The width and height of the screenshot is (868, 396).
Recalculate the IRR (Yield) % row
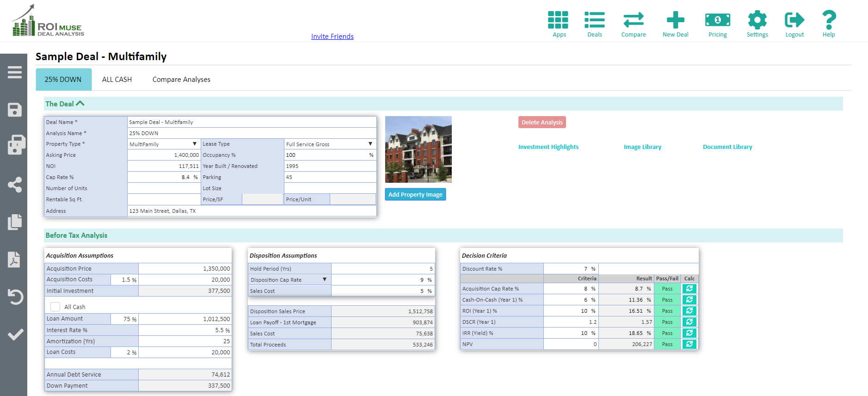tap(689, 333)
